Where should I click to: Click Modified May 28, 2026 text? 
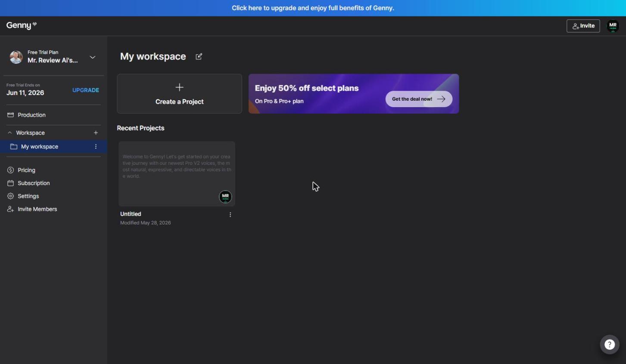coord(146,223)
